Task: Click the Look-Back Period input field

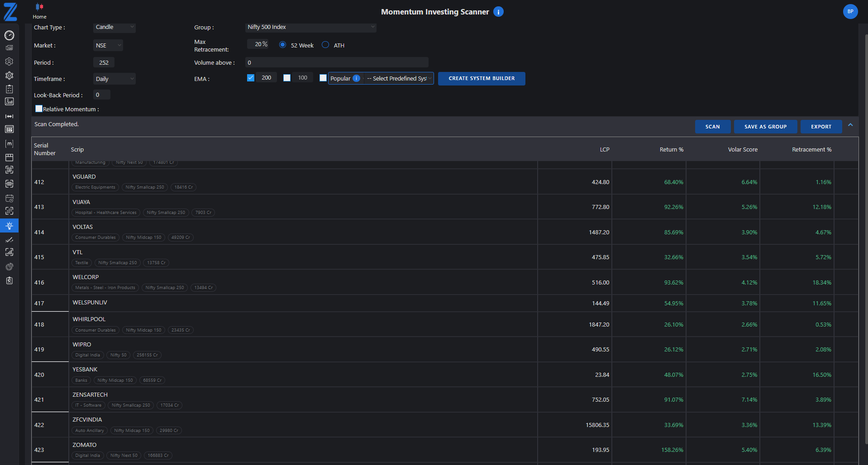Action: coord(102,95)
